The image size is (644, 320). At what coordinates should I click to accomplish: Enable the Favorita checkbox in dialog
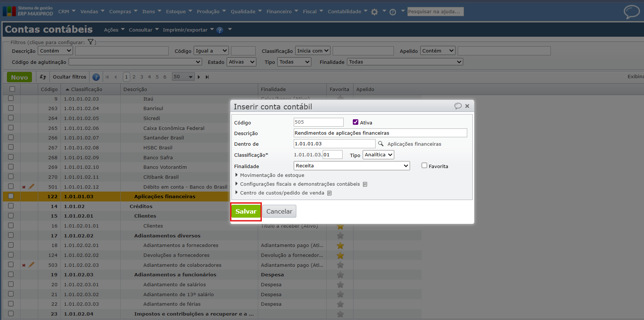pos(424,166)
